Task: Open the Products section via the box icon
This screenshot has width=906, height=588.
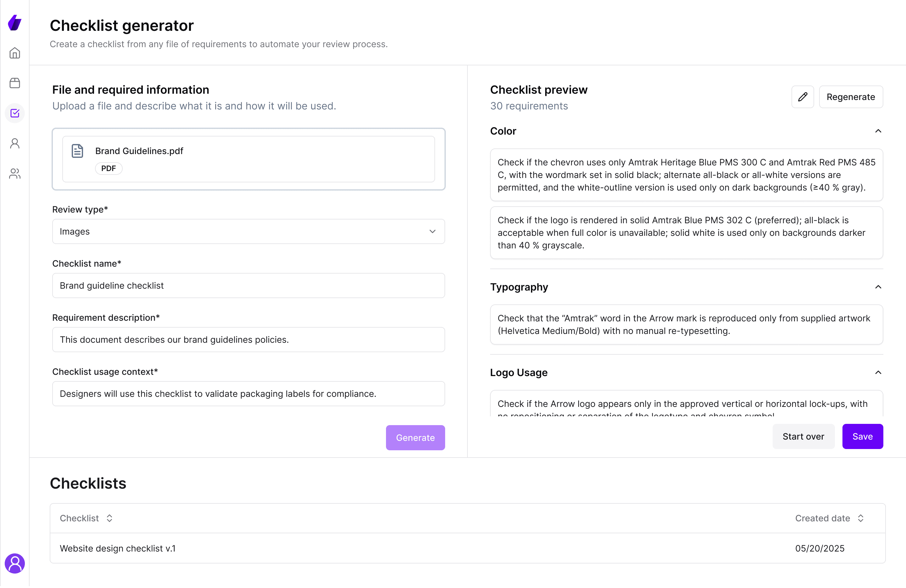Action: tap(14, 83)
